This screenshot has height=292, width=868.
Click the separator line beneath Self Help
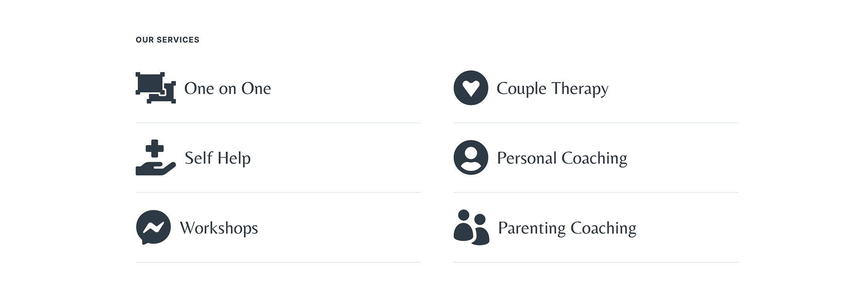coord(278,192)
